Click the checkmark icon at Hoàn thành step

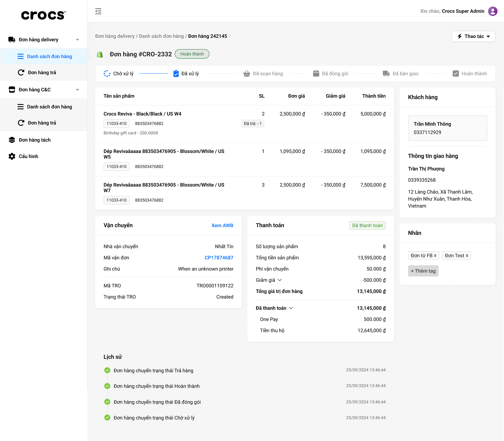coord(456,73)
